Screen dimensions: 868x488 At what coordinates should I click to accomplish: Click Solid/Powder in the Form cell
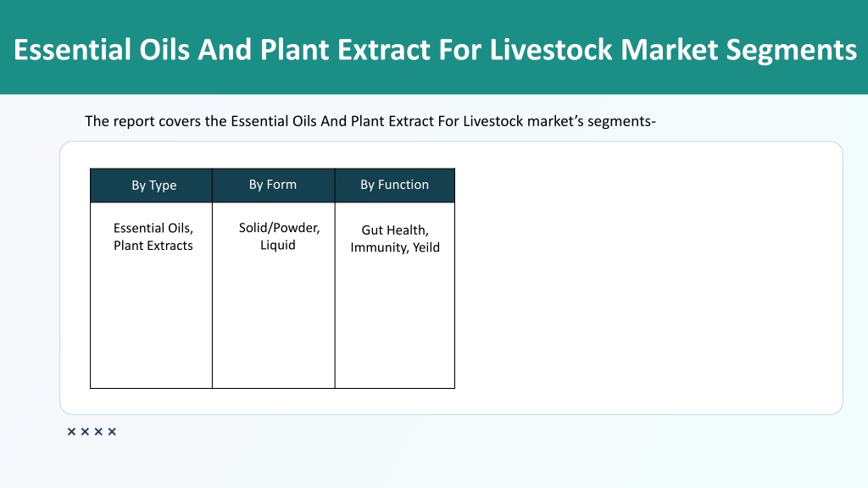279,228
